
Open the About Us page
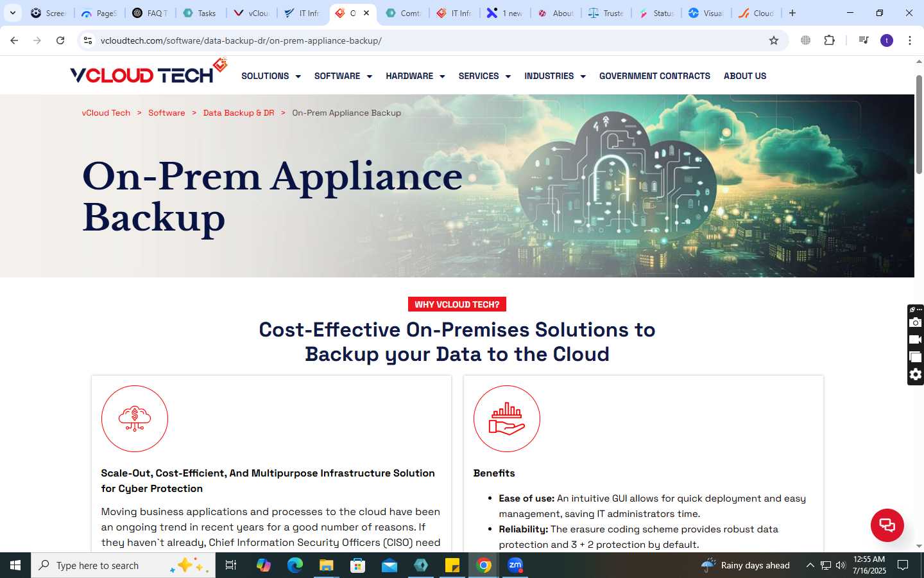point(745,76)
